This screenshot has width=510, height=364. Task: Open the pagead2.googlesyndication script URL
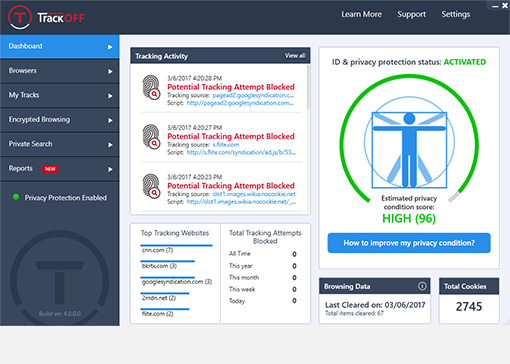240,103
